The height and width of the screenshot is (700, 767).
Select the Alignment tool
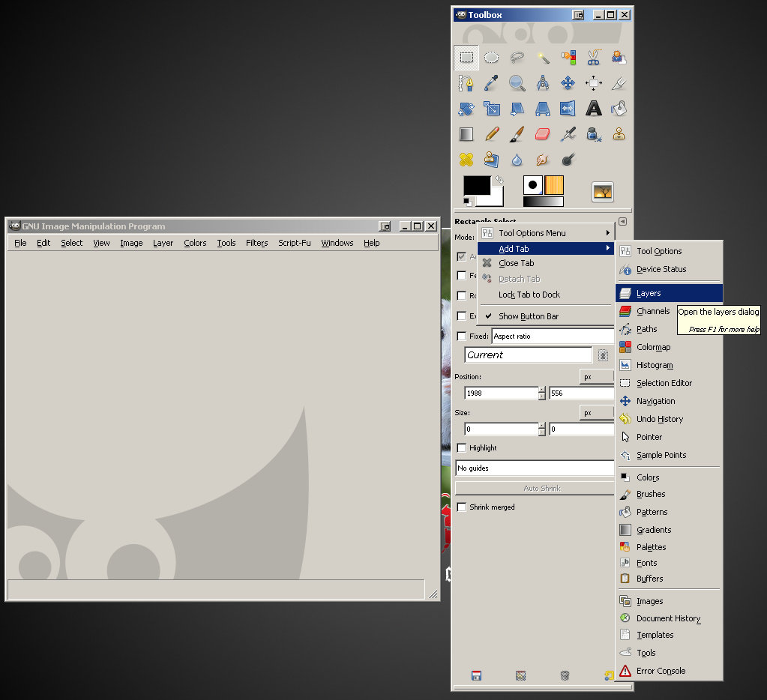point(593,83)
